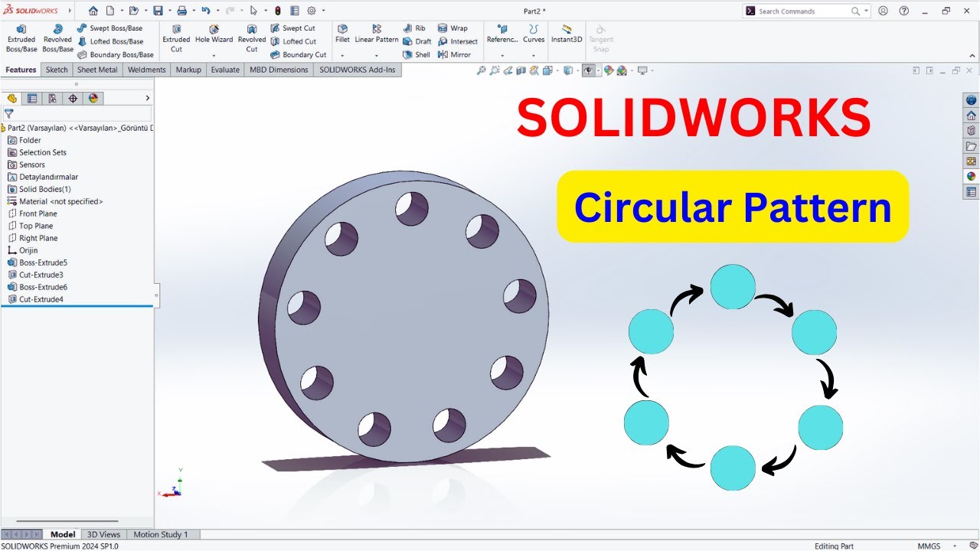Expand the Curves dropdown arrow
This screenshot has height=551, width=980.
pyautogui.click(x=534, y=55)
